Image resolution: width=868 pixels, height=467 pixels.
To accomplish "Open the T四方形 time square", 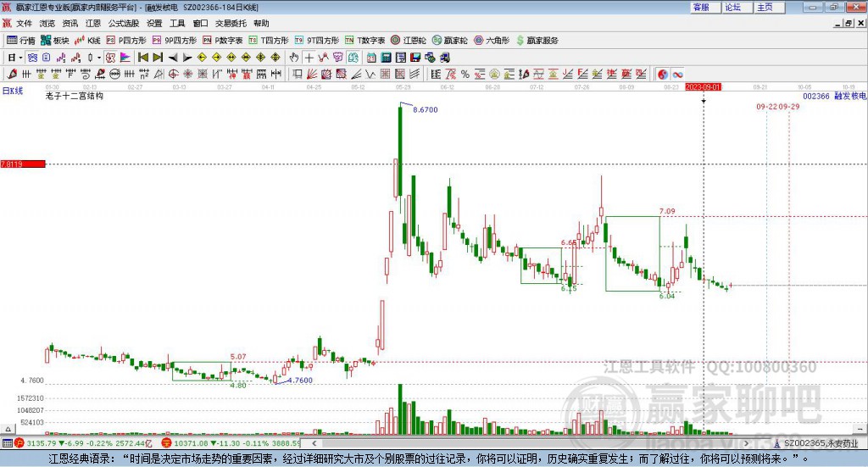I will 269,41.
